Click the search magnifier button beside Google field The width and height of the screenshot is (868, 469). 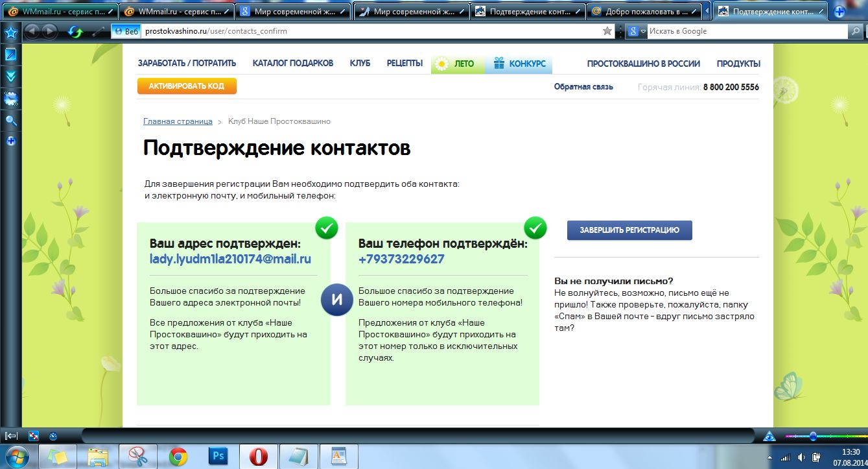856,31
